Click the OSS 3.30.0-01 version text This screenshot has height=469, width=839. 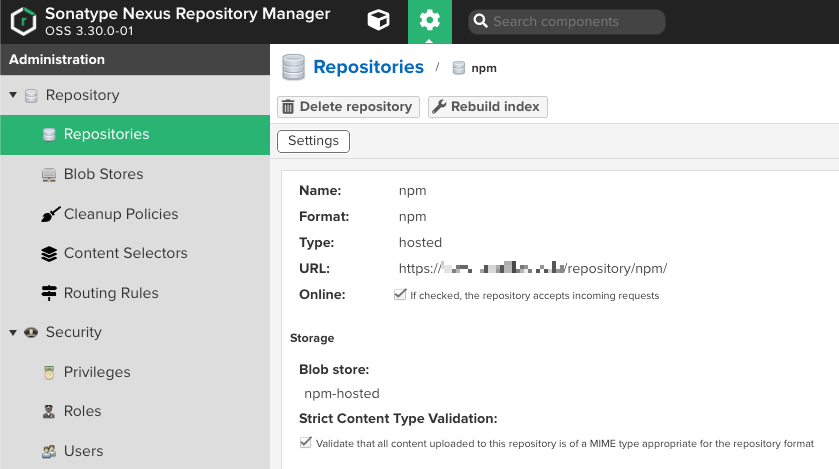pos(89,31)
